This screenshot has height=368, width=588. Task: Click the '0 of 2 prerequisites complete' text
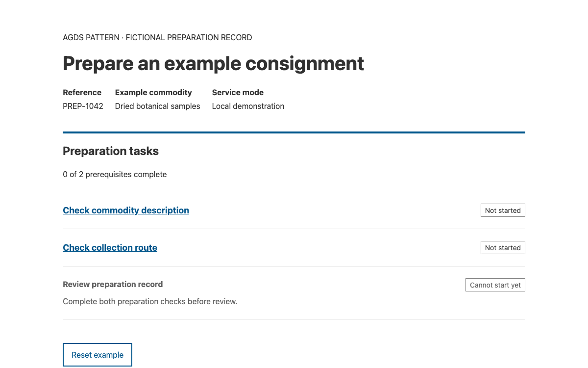pos(115,174)
